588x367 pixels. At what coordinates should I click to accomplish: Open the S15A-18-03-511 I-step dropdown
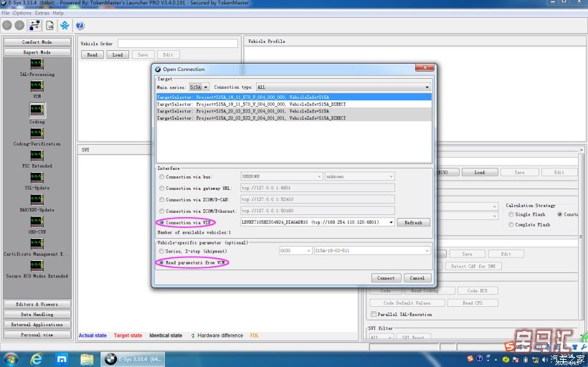pyautogui.click(x=372, y=250)
